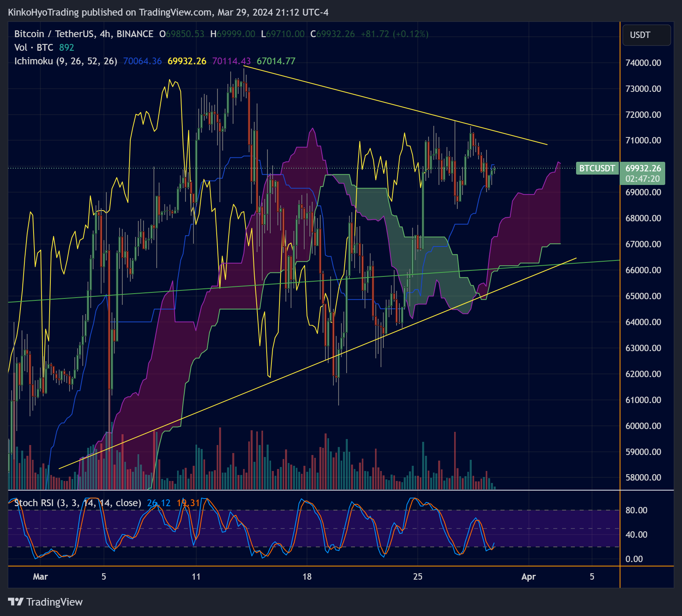
Task: Click the 11 date label on time axis
Action: tap(196, 576)
